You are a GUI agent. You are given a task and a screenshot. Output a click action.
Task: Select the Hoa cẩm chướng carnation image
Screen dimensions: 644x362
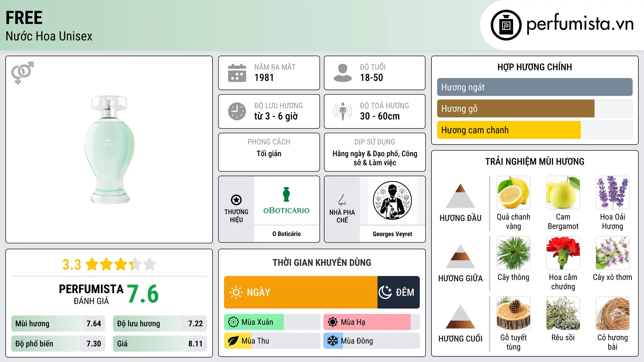[x=563, y=253]
